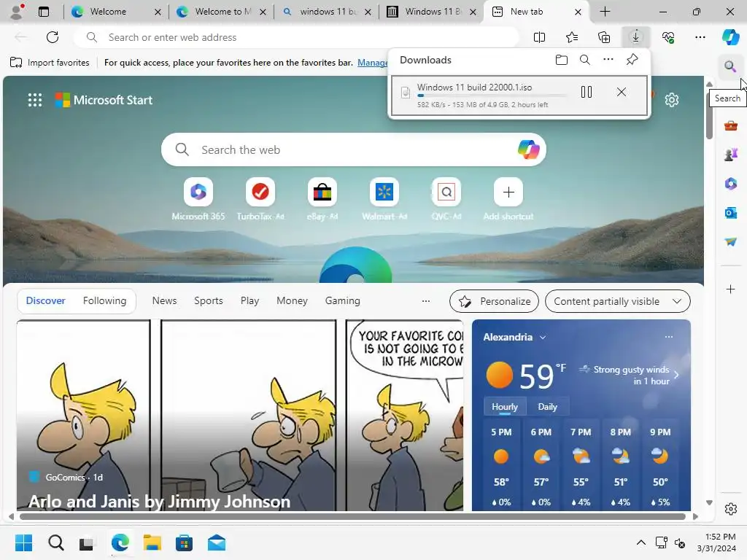Open the sidebar Games chess icon
The height and width of the screenshot is (560, 747).
(x=730, y=155)
